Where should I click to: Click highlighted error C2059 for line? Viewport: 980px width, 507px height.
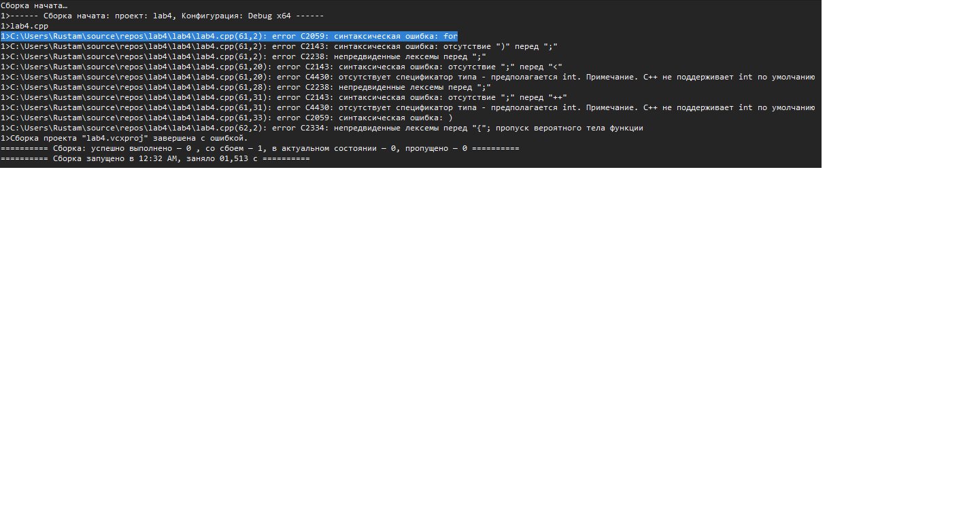229,36
